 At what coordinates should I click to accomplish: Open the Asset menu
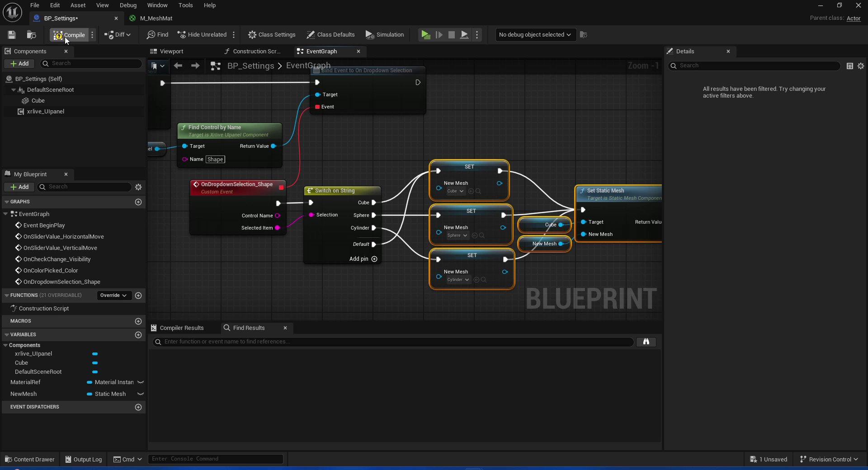pyautogui.click(x=78, y=5)
